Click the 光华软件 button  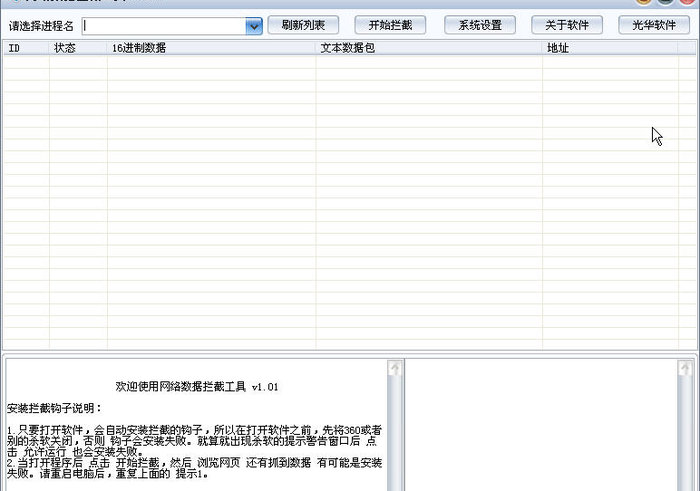click(x=654, y=25)
